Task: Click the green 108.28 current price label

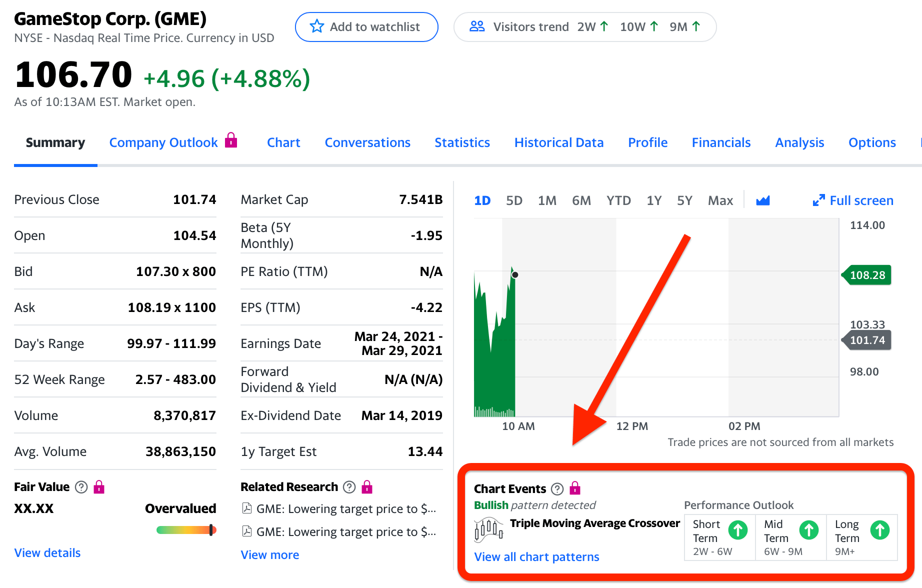Action: coord(867,275)
